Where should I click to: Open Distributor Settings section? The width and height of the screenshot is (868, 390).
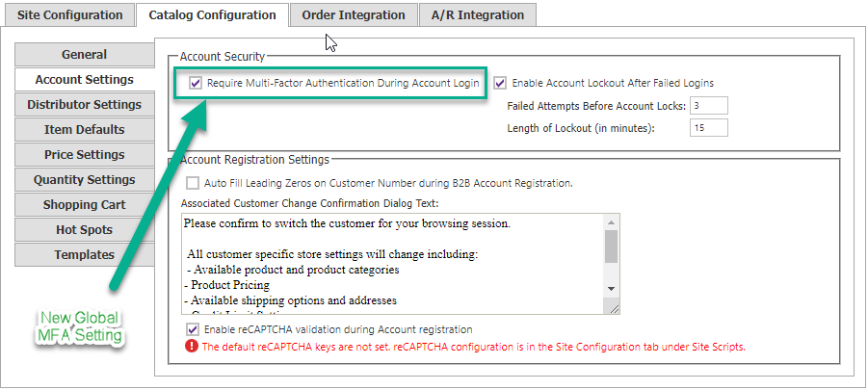point(84,105)
